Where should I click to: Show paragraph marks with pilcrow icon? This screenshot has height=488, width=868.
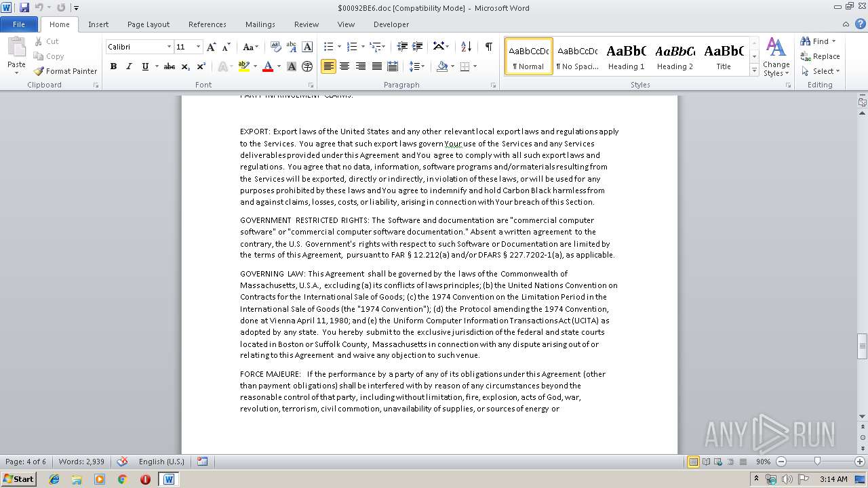point(488,47)
